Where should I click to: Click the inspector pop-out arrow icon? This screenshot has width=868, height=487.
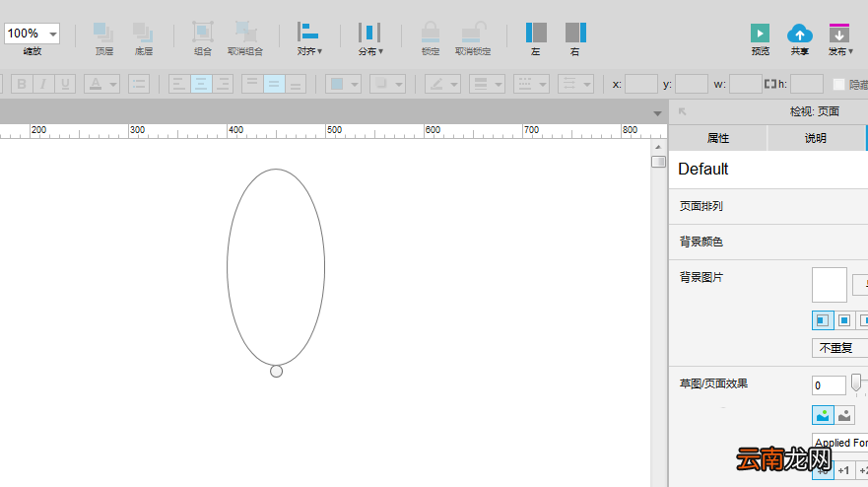(682, 111)
